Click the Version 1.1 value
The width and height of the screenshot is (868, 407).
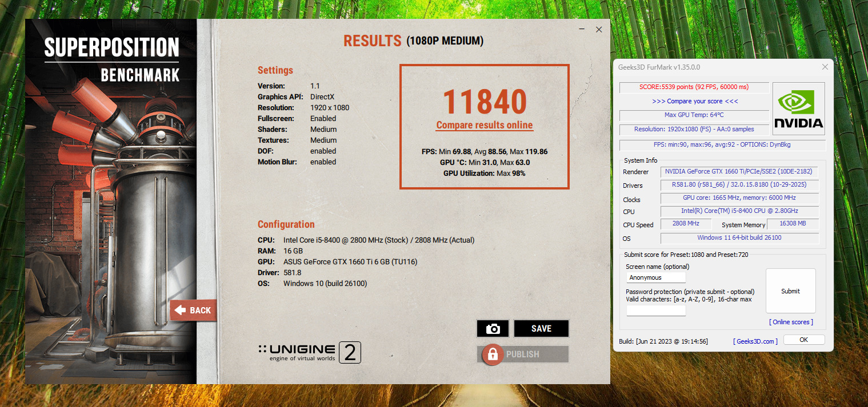click(x=315, y=86)
